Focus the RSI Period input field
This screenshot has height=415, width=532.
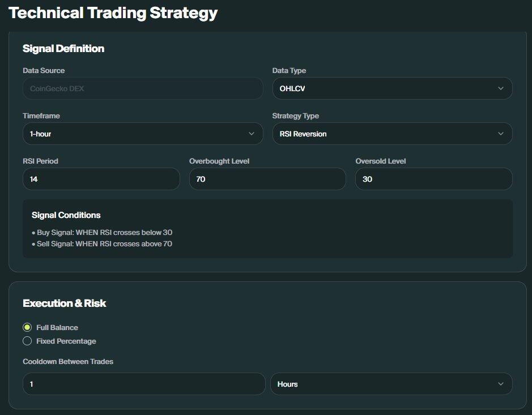coord(101,179)
